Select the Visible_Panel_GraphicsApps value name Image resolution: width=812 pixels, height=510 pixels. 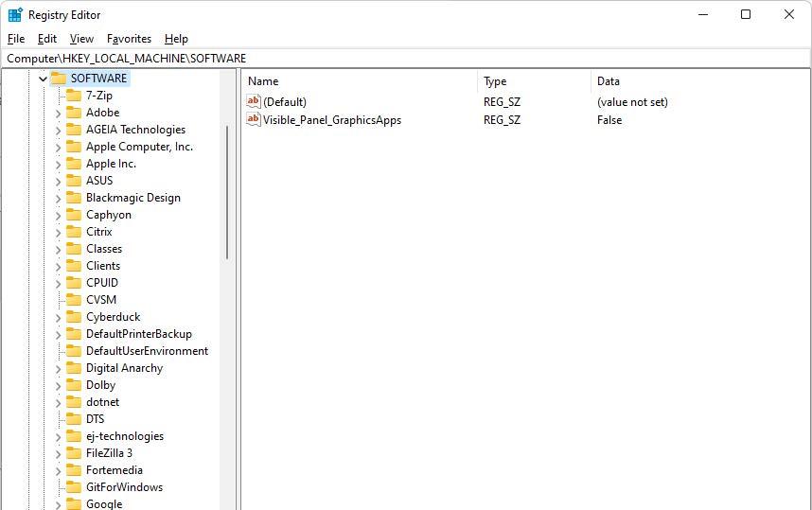332,120
